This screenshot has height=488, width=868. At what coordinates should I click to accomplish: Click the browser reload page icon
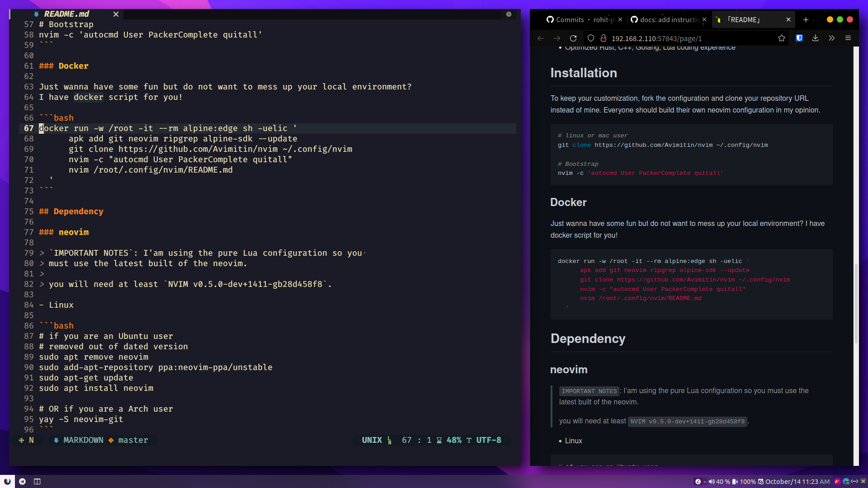573,38
